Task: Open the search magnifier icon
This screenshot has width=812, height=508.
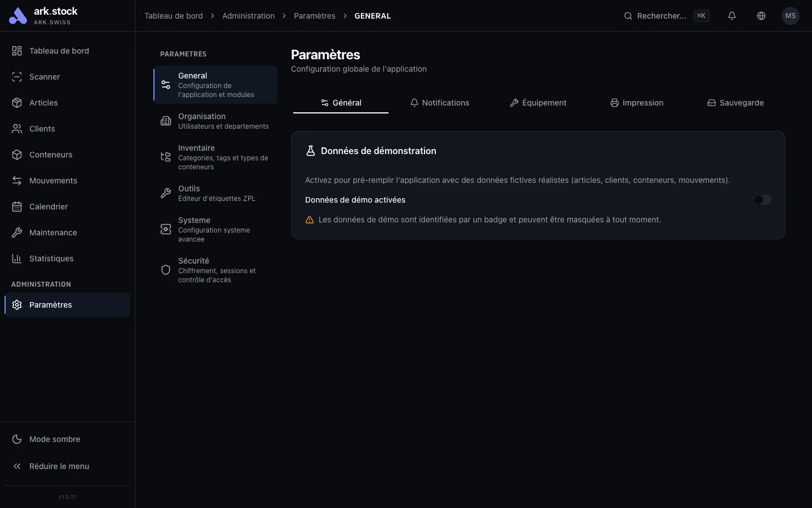Action: pyautogui.click(x=628, y=16)
